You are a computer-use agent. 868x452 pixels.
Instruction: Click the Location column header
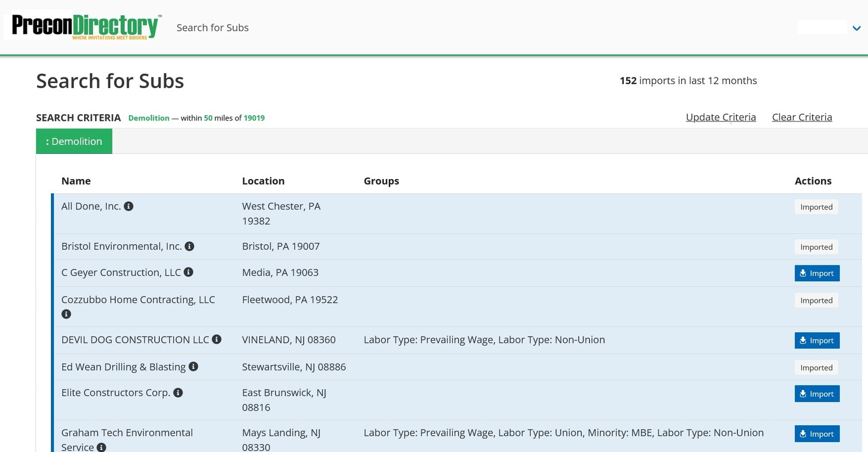coord(263,181)
